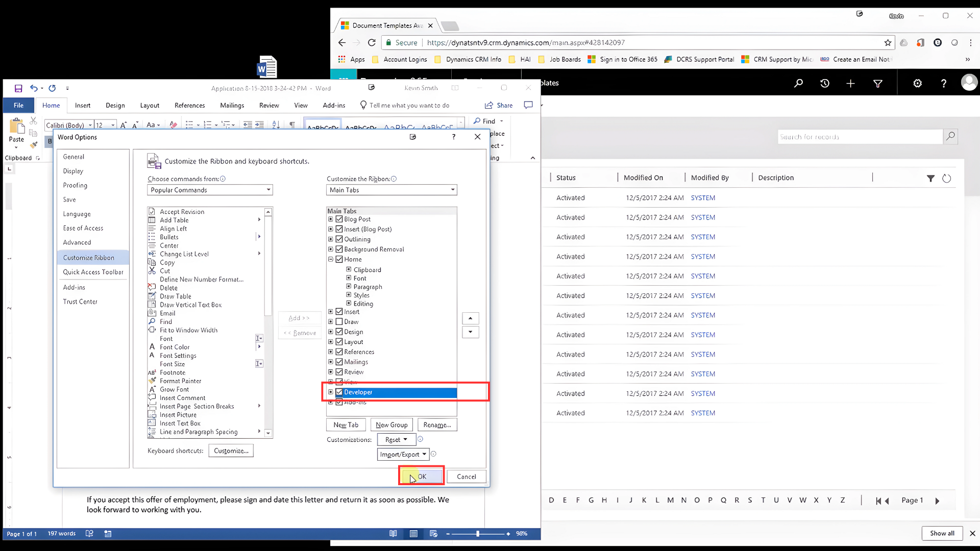Click the New Tab button

pos(346,425)
